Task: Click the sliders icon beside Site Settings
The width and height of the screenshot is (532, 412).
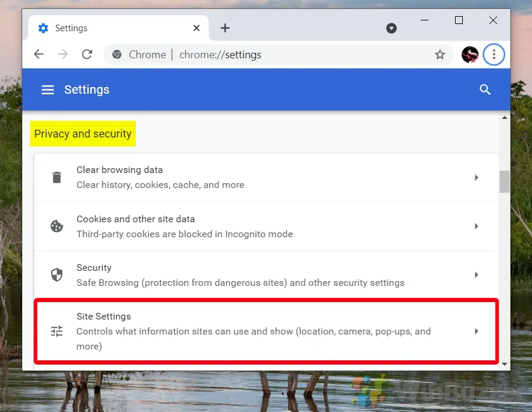Action: [x=57, y=331]
